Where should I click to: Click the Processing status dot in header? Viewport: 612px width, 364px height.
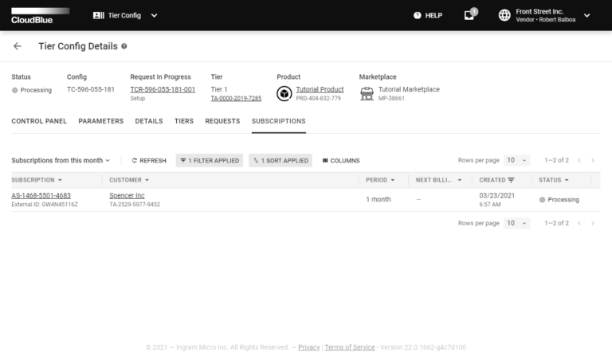(x=15, y=90)
